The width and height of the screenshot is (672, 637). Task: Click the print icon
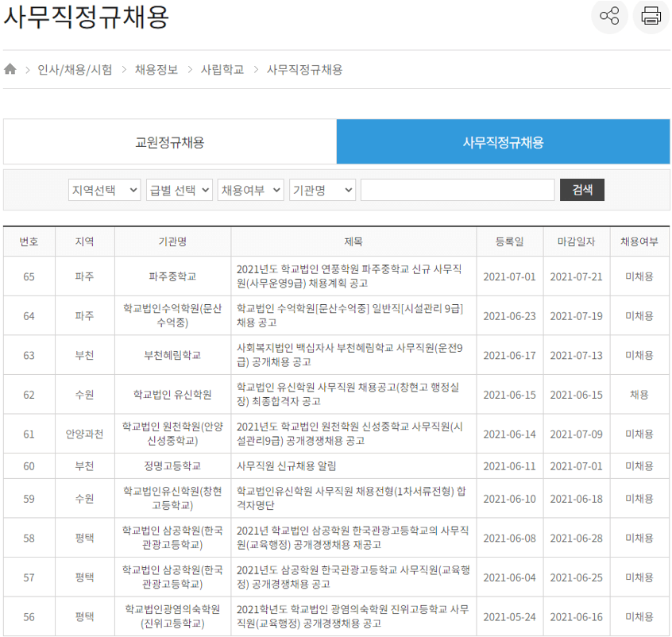(x=651, y=17)
